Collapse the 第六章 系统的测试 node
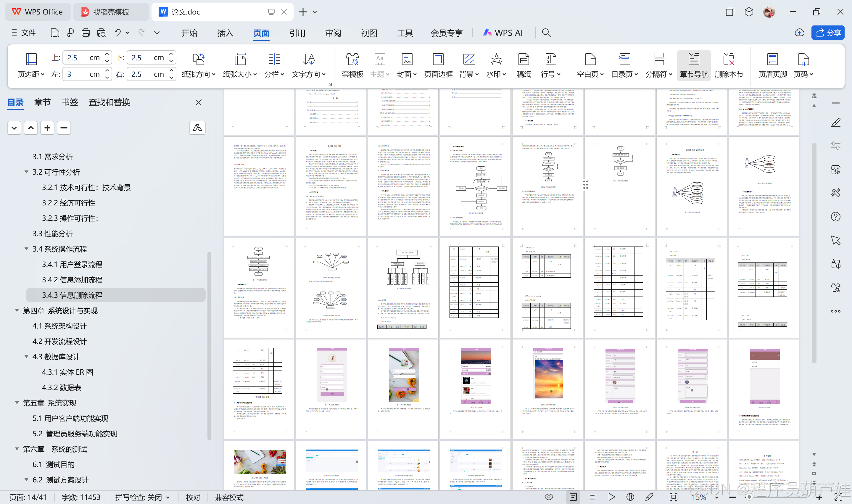 (17, 449)
